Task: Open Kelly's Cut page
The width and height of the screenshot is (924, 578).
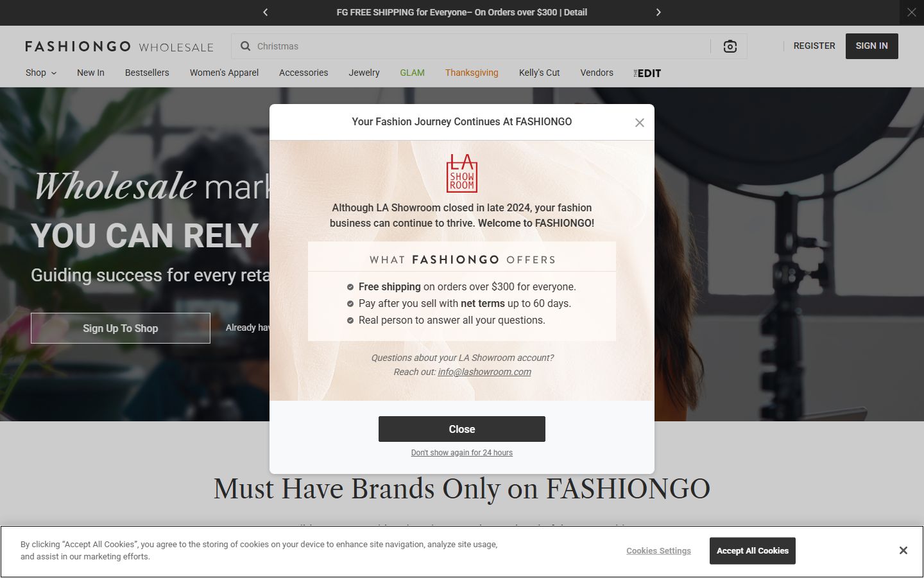Action: tap(539, 73)
